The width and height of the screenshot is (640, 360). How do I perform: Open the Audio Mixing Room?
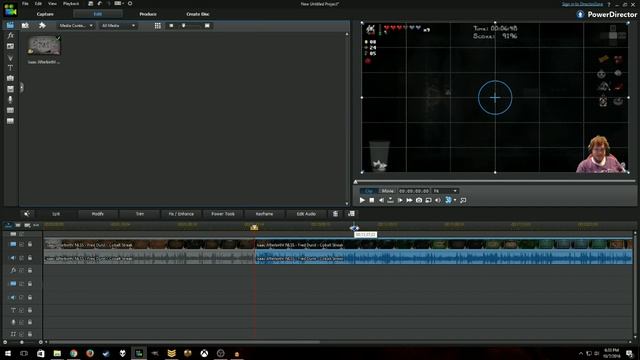[x=10, y=89]
